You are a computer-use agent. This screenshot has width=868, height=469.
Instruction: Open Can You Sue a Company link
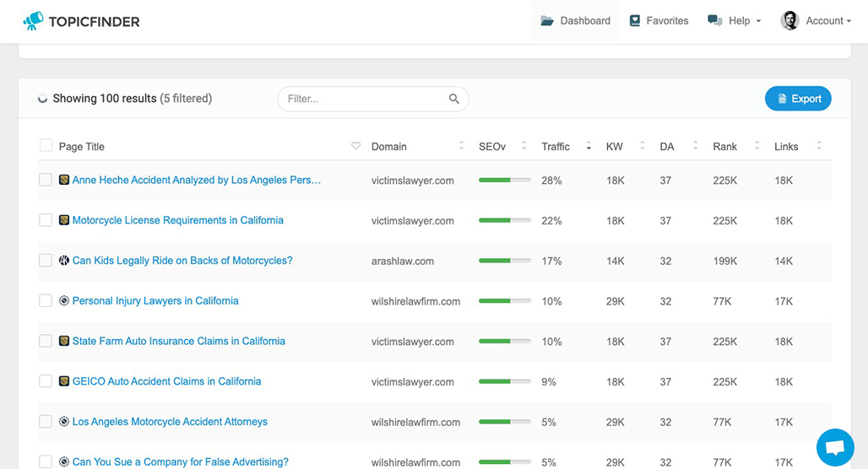tap(181, 461)
